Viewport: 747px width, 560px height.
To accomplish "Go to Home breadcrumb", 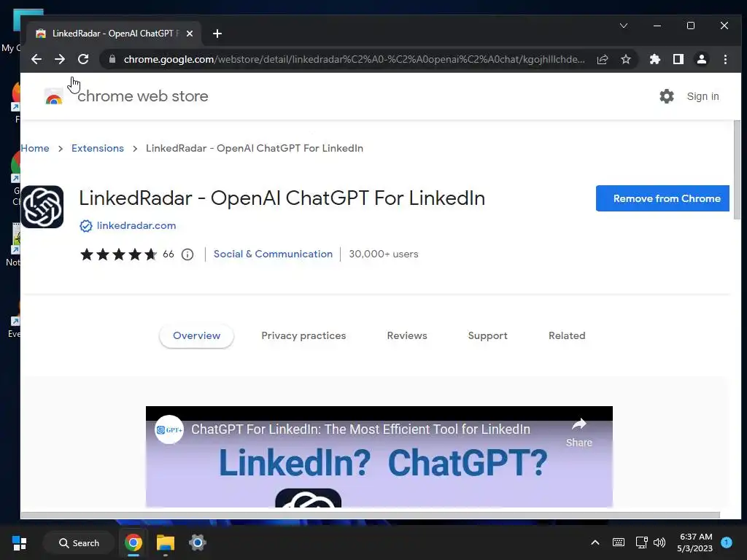I will [x=35, y=148].
